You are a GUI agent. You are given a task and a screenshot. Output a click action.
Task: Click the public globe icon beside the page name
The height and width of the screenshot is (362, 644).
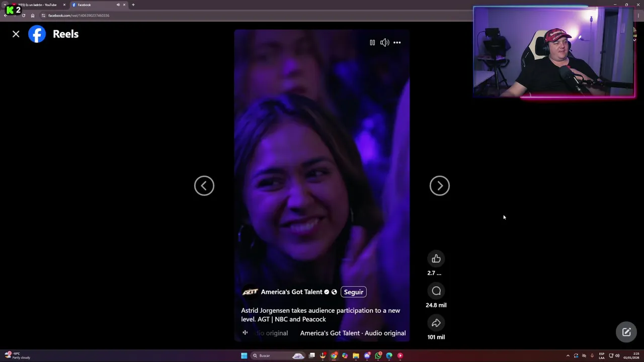pyautogui.click(x=334, y=292)
